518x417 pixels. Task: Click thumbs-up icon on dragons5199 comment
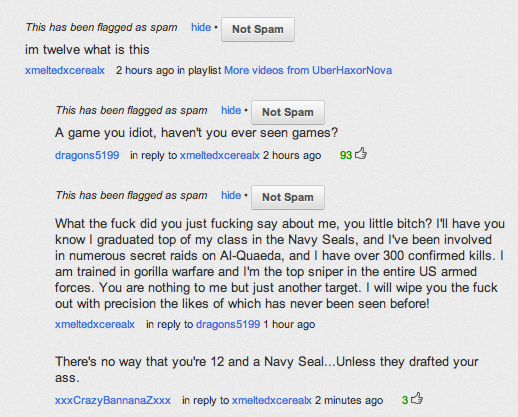pos(361,154)
